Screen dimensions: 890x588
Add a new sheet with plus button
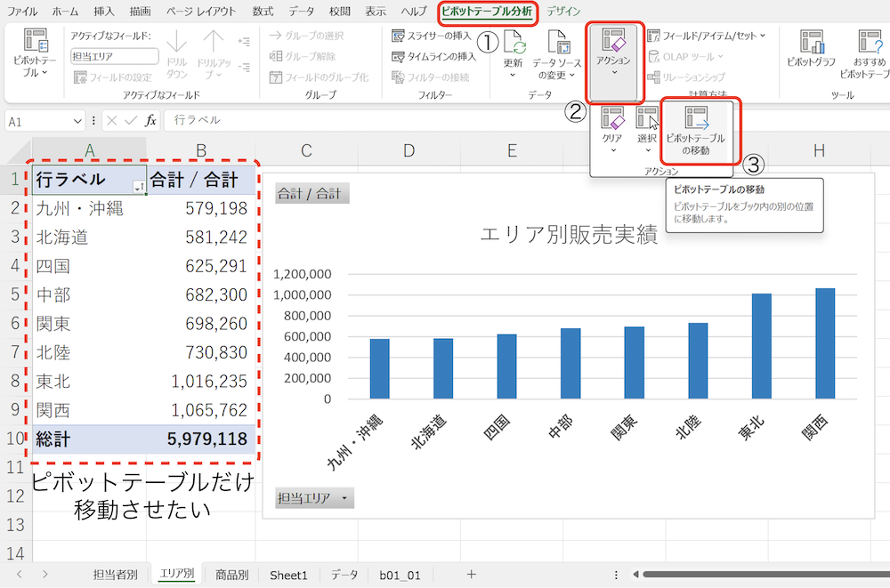[x=471, y=575]
